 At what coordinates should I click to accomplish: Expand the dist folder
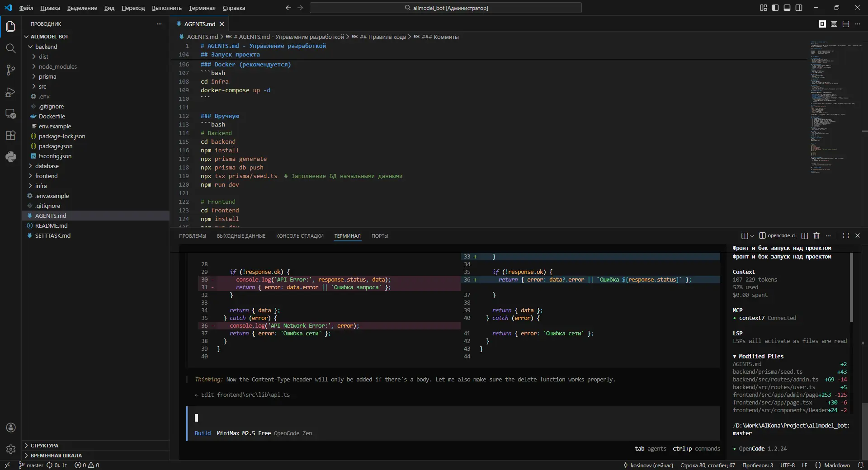coord(34,56)
